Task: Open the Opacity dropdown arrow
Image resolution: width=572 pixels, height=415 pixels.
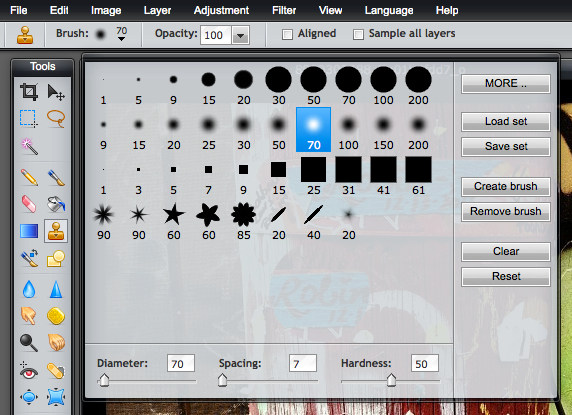Action: click(x=241, y=36)
